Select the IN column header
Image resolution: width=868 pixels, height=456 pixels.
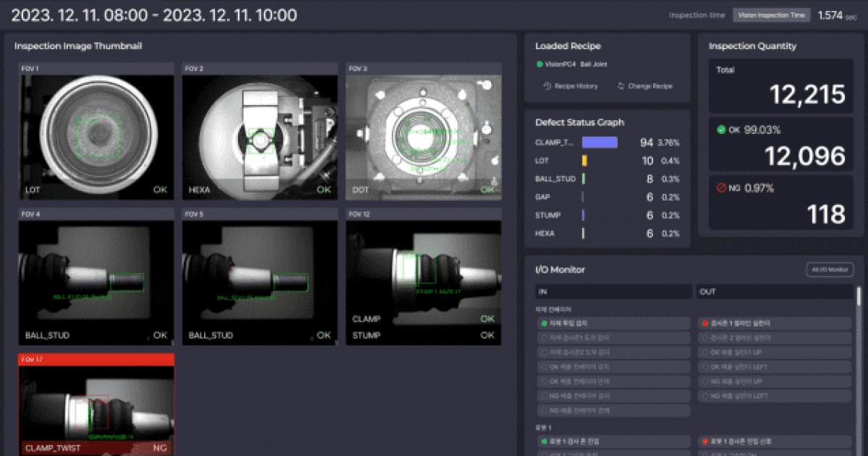613,292
